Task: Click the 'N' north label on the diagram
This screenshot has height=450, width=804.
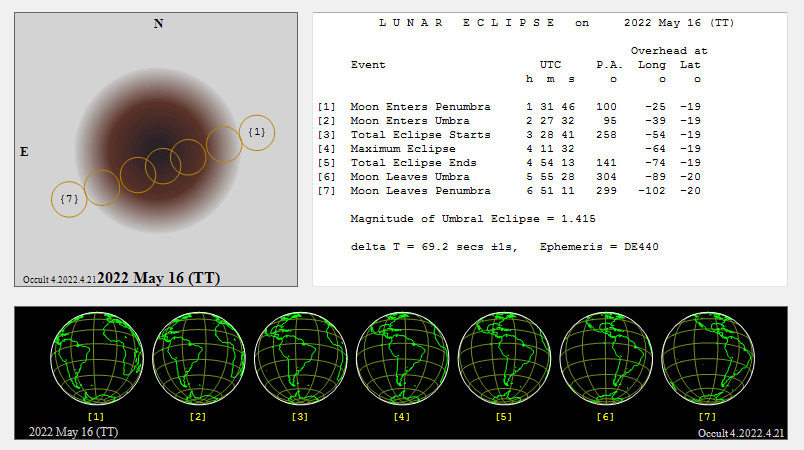Action: click(158, 24)
